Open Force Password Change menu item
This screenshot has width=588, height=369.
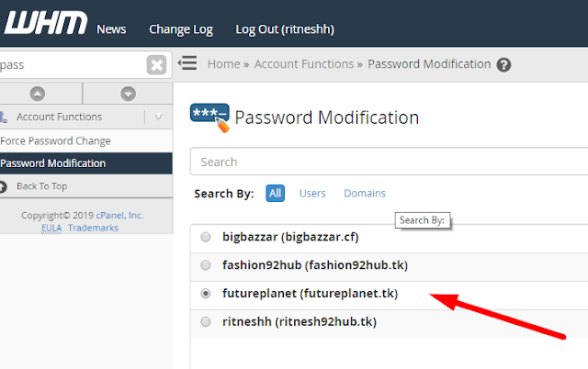[56, 141]
